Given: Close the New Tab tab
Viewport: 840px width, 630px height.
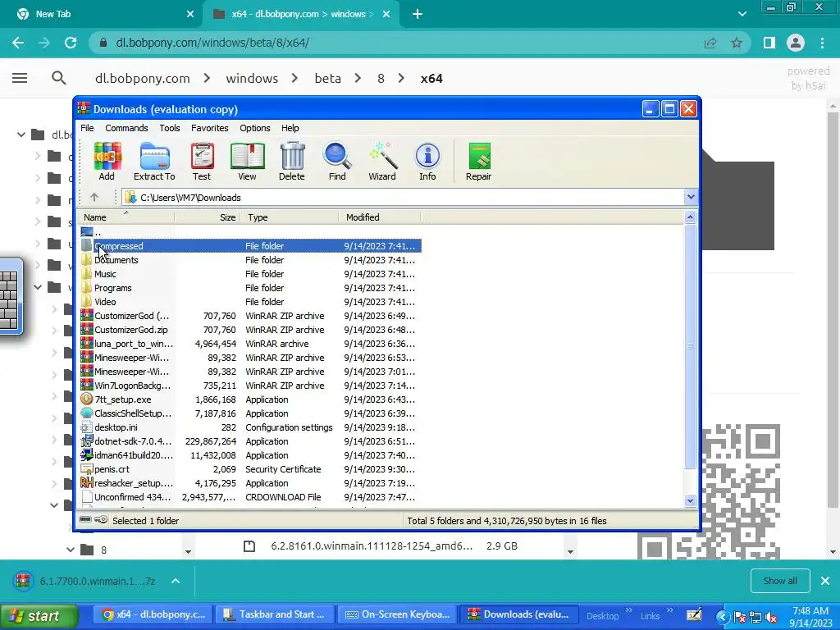Looking at the screenshot, I should tap(190, 15).
